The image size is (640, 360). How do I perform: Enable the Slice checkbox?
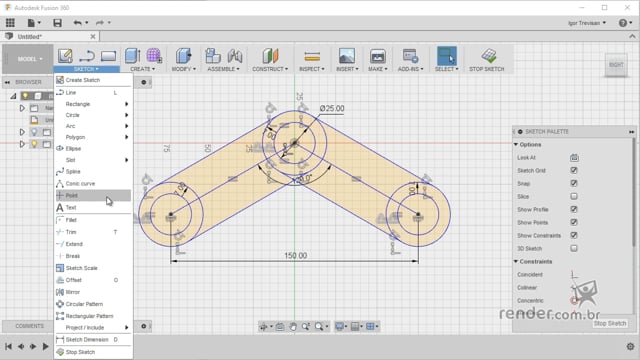tap(574, 196)
